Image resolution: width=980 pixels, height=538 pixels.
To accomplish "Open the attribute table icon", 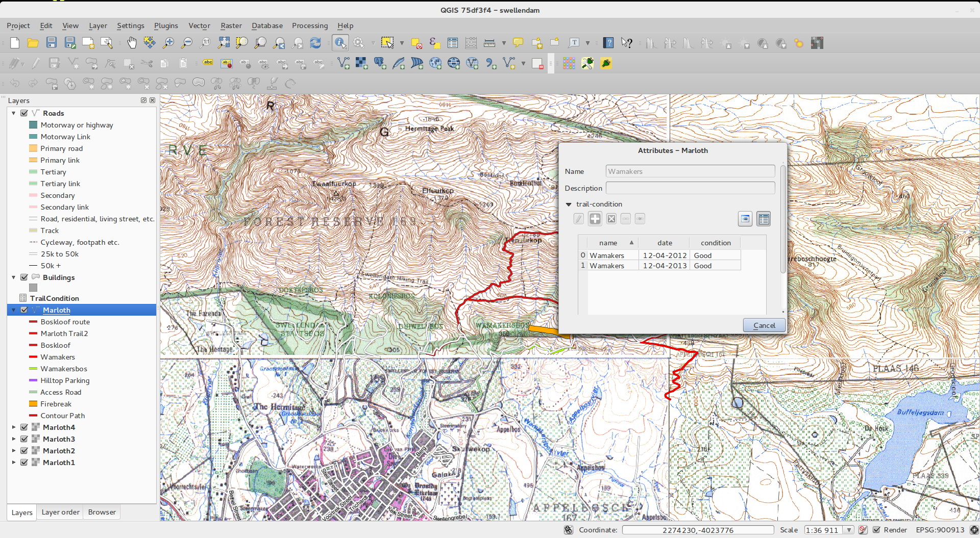I will 452,43.
